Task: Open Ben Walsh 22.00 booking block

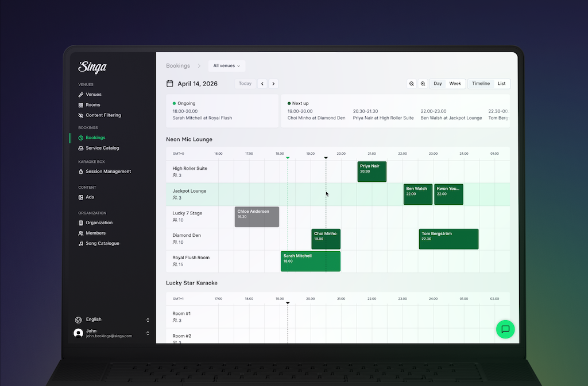Action: [418, 194]
